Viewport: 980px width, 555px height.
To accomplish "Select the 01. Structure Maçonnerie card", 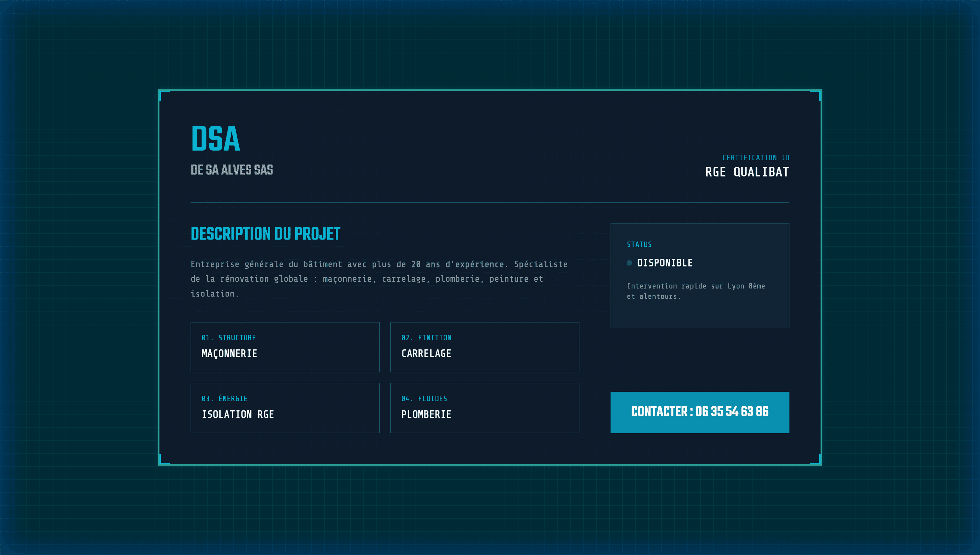I will click(x=285, y=347).
